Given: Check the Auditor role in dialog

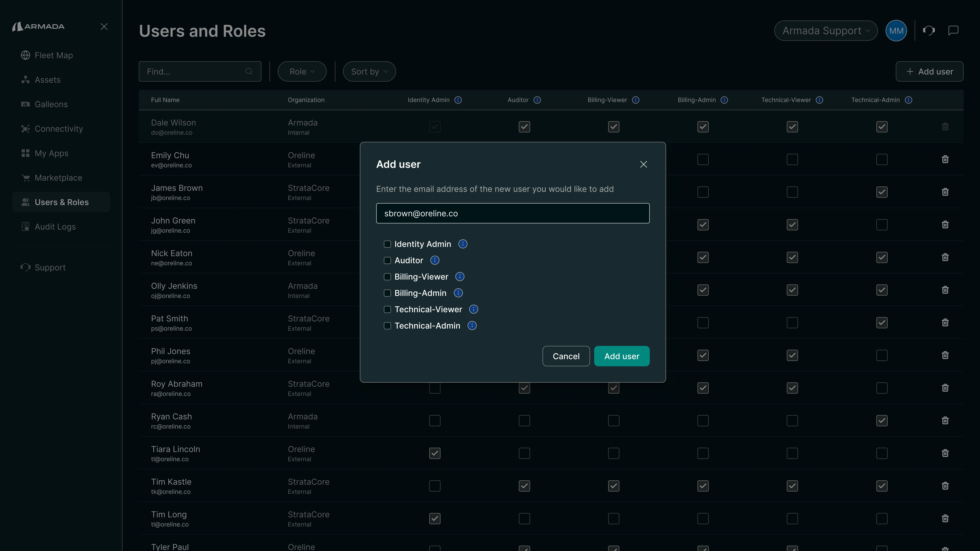Looking at the screenshot, I should coord(387,261).
